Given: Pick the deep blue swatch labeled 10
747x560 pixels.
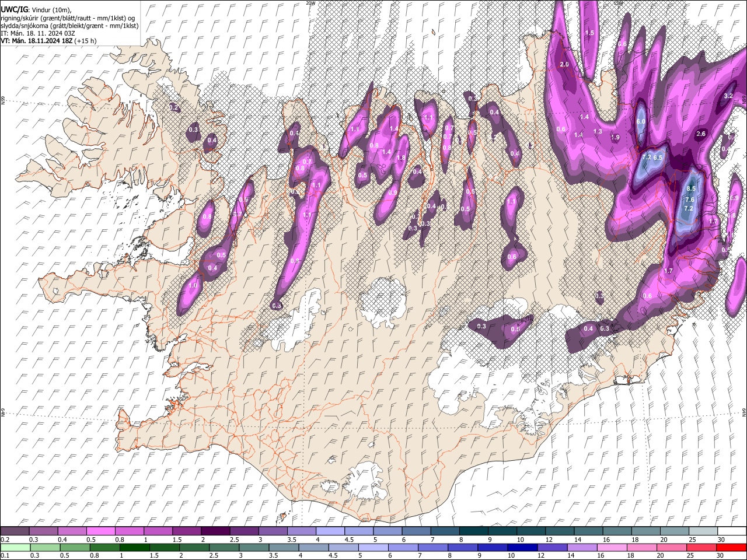Looking at the screenshot, I should (x=522, y=547).
